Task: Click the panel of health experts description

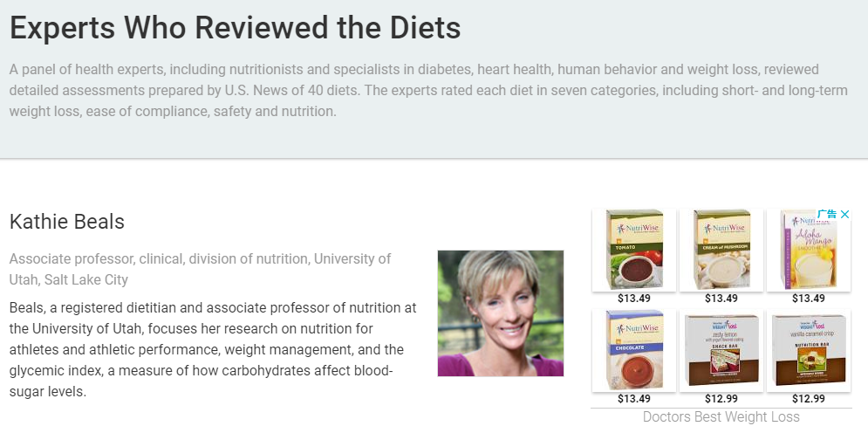Action: coord(428,90)
